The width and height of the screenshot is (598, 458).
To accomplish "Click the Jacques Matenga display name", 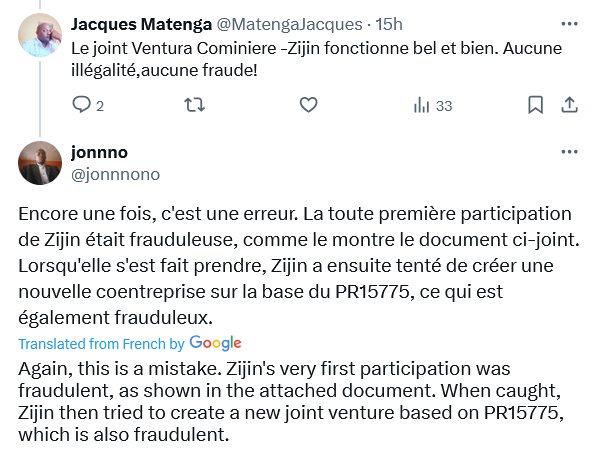I will coord(141,24).
